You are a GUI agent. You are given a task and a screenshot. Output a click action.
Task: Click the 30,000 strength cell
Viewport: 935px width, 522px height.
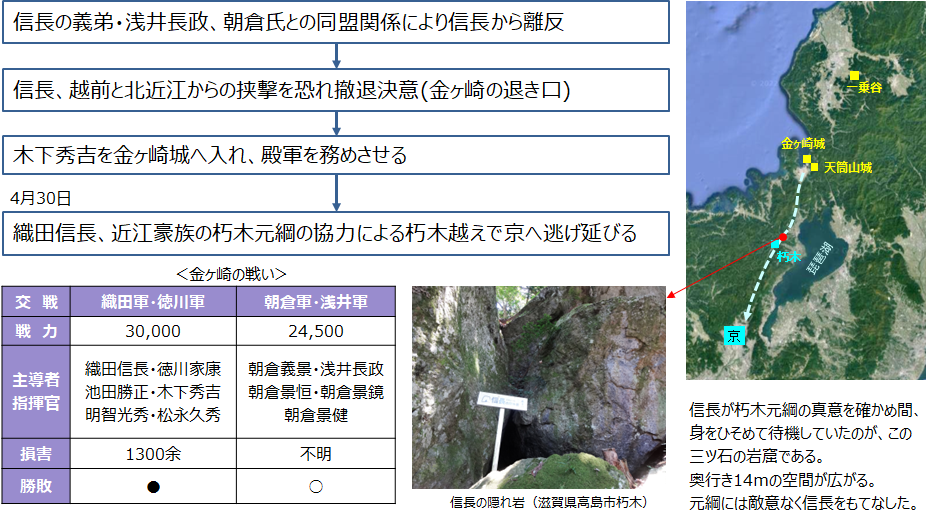pyautogui.click(x=153, y=331)
